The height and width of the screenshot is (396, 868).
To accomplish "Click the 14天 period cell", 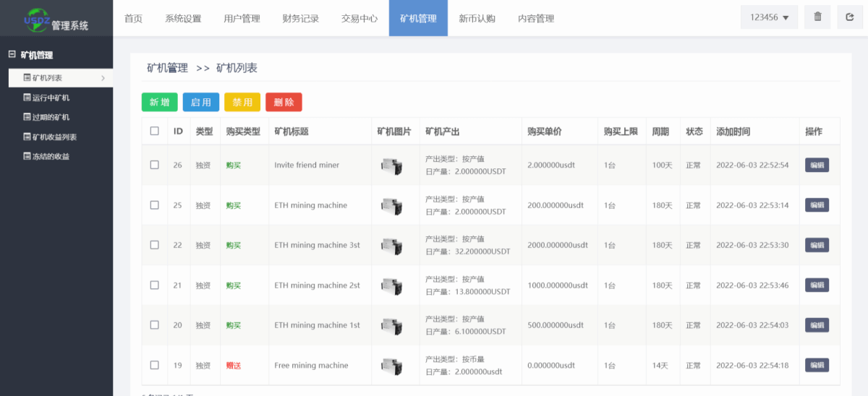I will click(660, 365).
